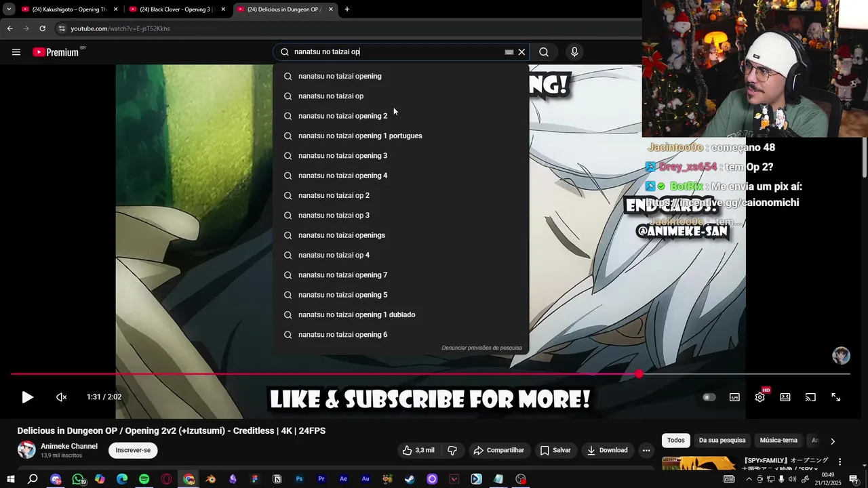Share the video via 'Compartilhar'
The width and height of the screenshot is (868, 488).
(499, 450)
